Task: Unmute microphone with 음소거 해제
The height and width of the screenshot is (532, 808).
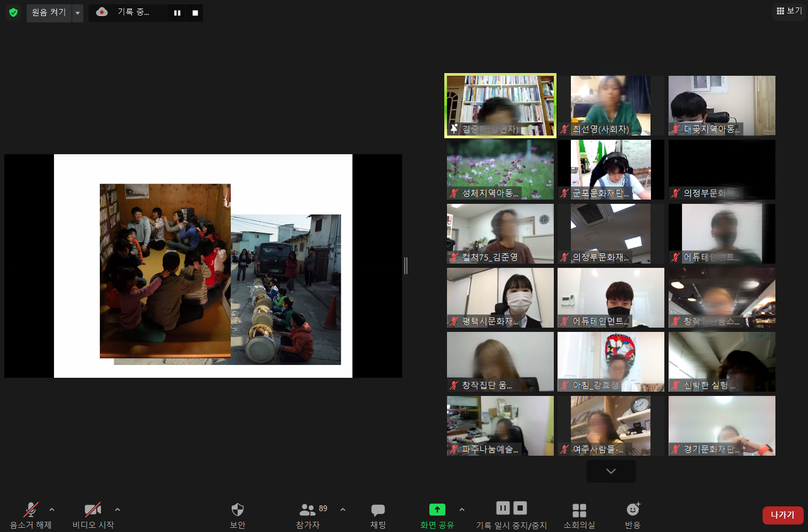Action: 31,510
